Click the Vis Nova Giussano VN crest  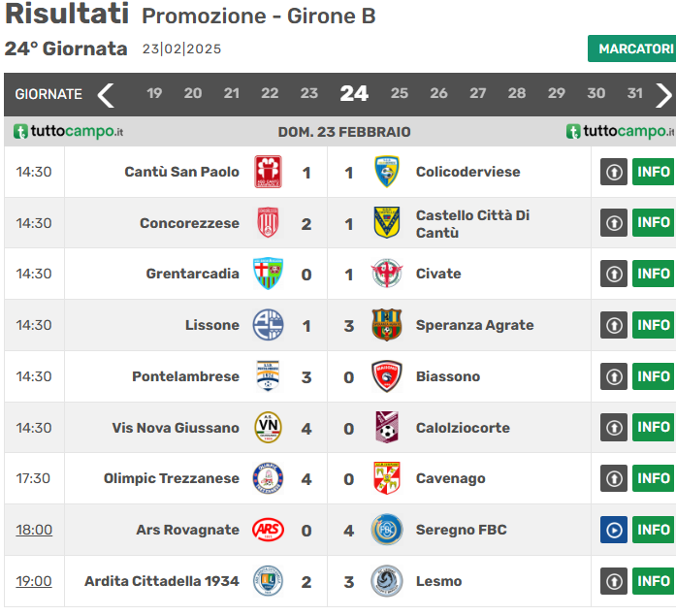tap(268, 428)
